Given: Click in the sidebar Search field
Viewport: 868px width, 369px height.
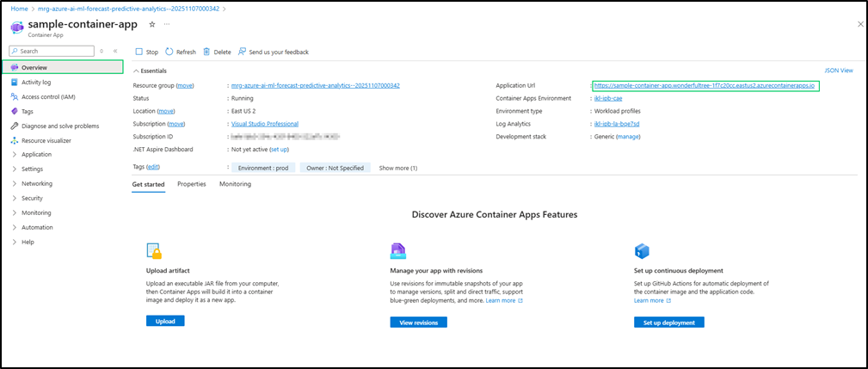Looking at the screenshot, I should pyautogui.click(x=52, y=52).
